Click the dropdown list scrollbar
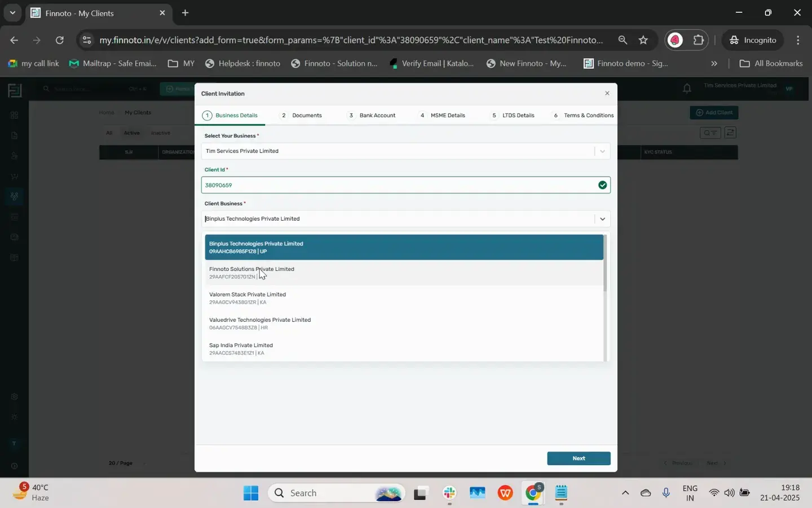Screen dimensions: 812x508 pyautogui.click(x=605, y=263)
